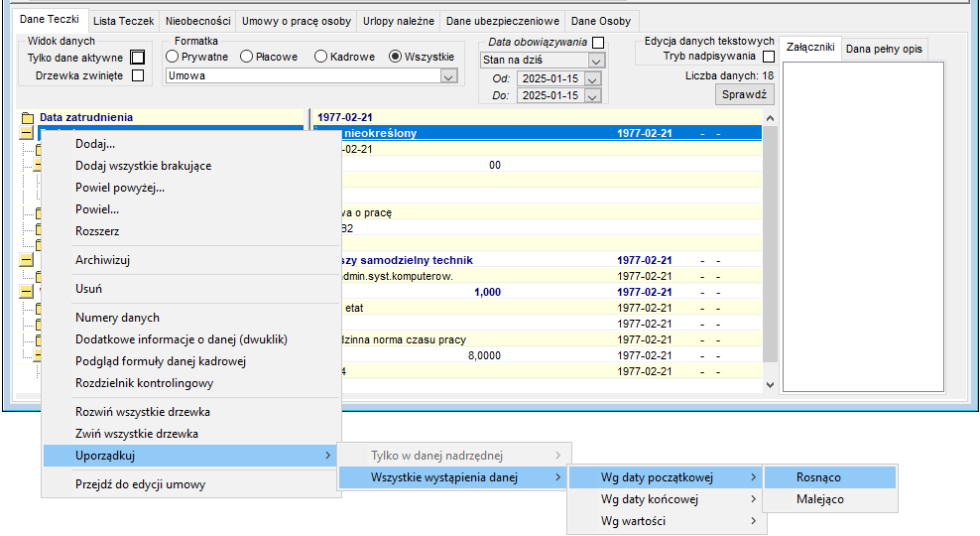Choose Rosnąco sort order

tap(830, 477)
